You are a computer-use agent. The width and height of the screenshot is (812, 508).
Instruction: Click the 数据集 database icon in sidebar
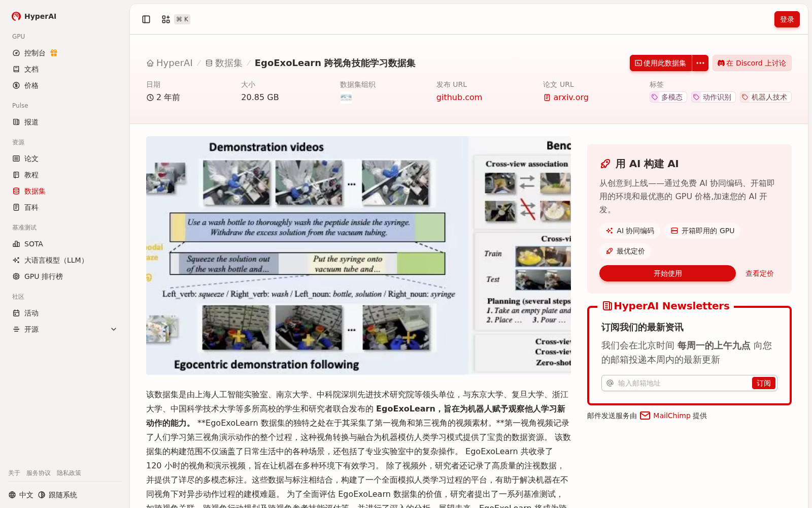[x=16, y=191]
